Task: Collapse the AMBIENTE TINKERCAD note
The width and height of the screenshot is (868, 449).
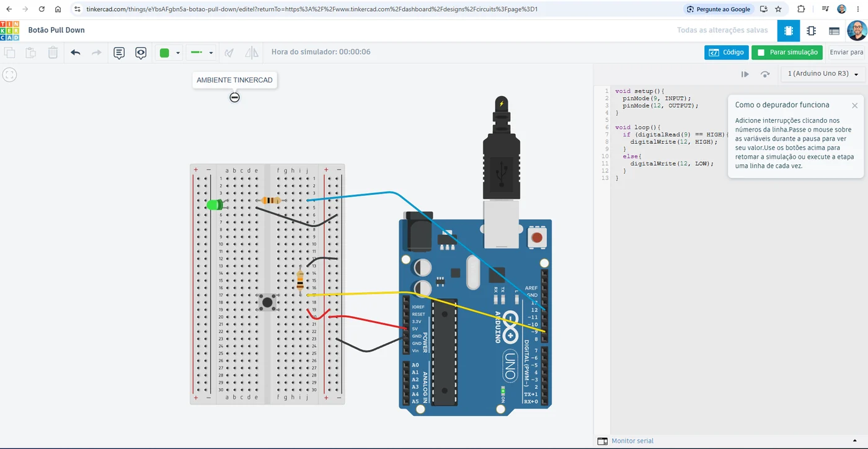Action: [x=234, y=97]
